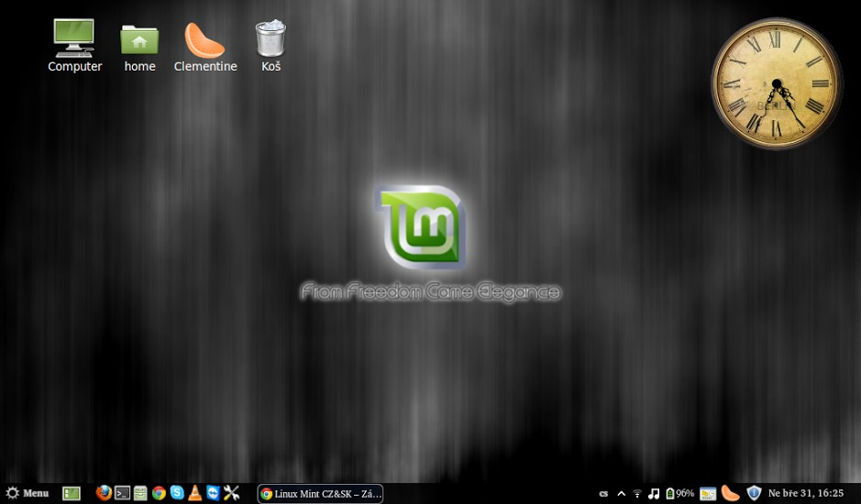The height and width of the screenshot is (504, 861).
Task: Open the folder-and-clock tray icon
Action: (x=708, y=494)
